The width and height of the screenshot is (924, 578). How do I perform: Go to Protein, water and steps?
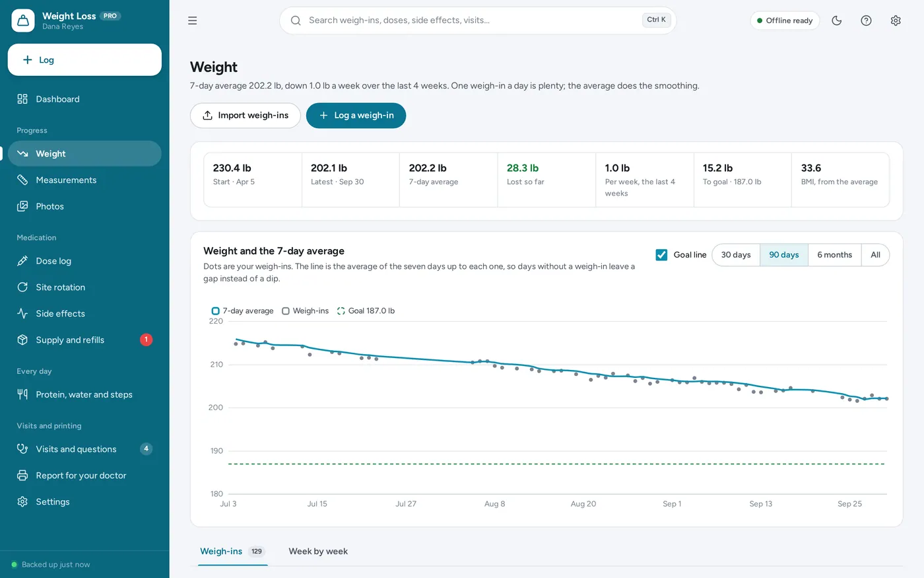point(84,394)
